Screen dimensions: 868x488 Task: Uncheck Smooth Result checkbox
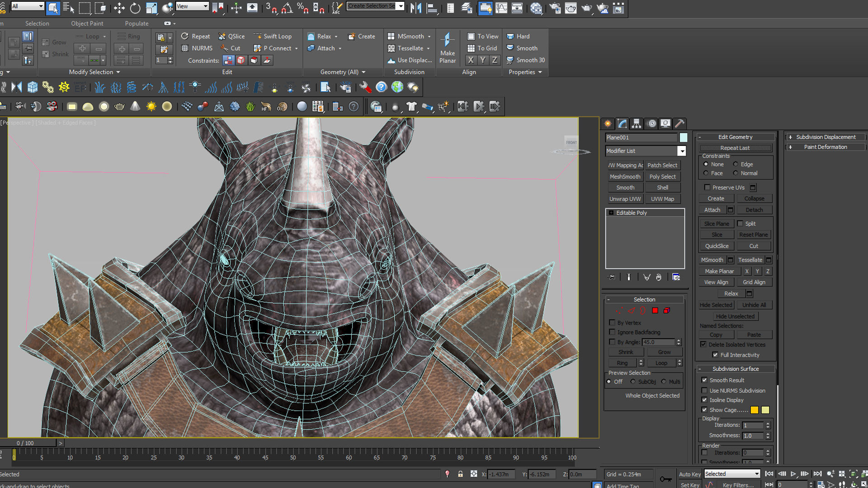(704, 380)
